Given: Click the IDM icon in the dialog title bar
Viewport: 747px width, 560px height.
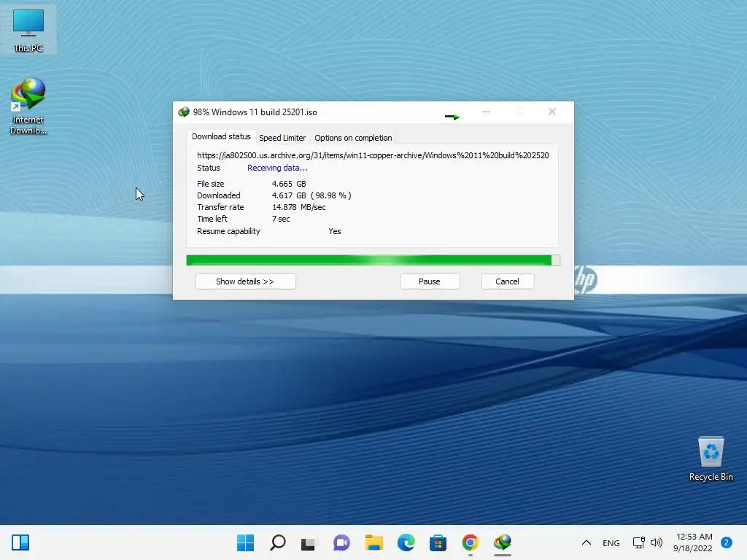Looking at the screenshot, I should tap(184, 112).
